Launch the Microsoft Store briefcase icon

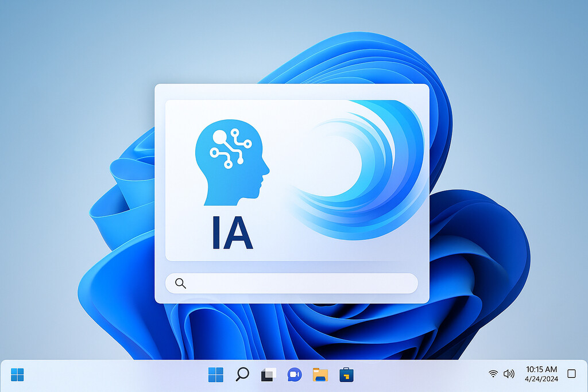346,374
